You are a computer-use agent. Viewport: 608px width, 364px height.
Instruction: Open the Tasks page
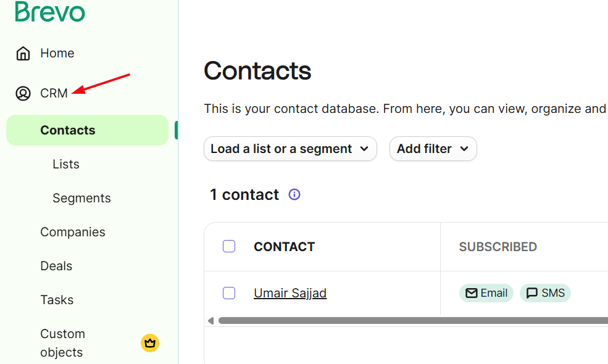pos(57,300)
